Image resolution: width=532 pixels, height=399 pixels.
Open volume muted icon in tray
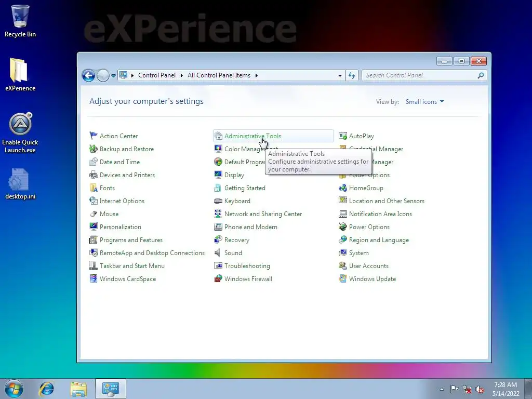[480, 389]
